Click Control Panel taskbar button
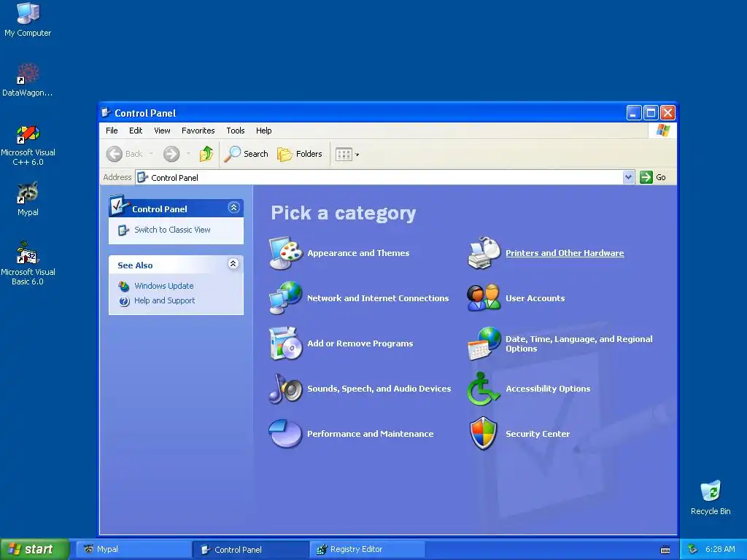The width and height of the screenshot is (747, 560). click(x=251, y=550)
